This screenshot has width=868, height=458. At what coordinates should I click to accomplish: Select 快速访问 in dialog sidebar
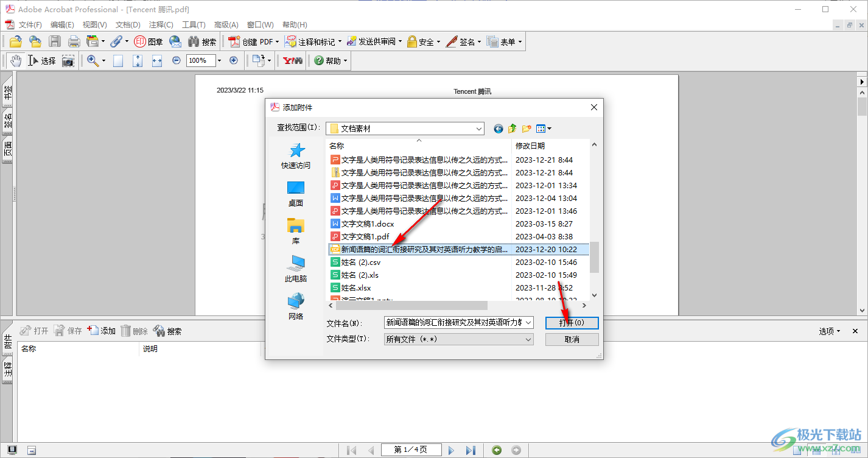tap(296, 156)
